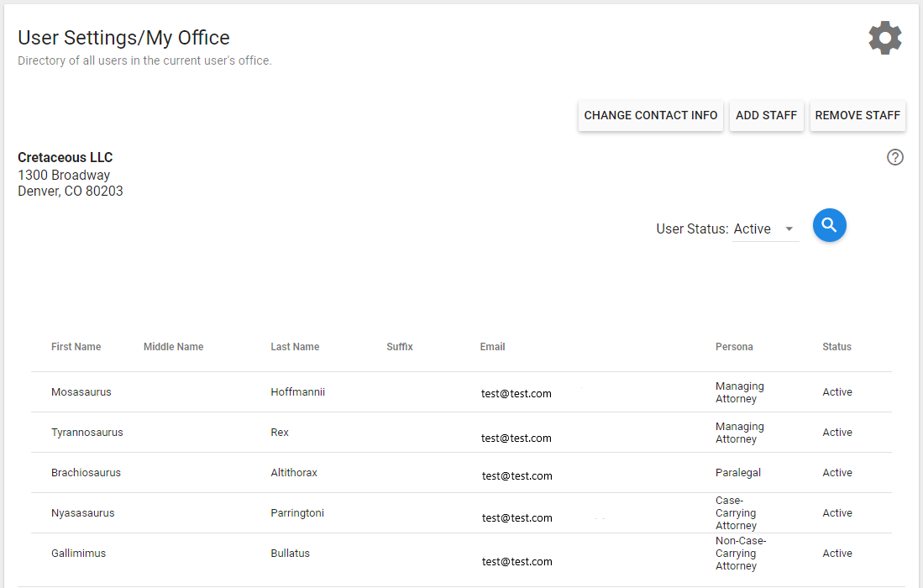Image resolution: width=923 pixels, height=588 pixels.
Task: Click the email in the Tyrannosaurus row
Action: click(517, 438)
